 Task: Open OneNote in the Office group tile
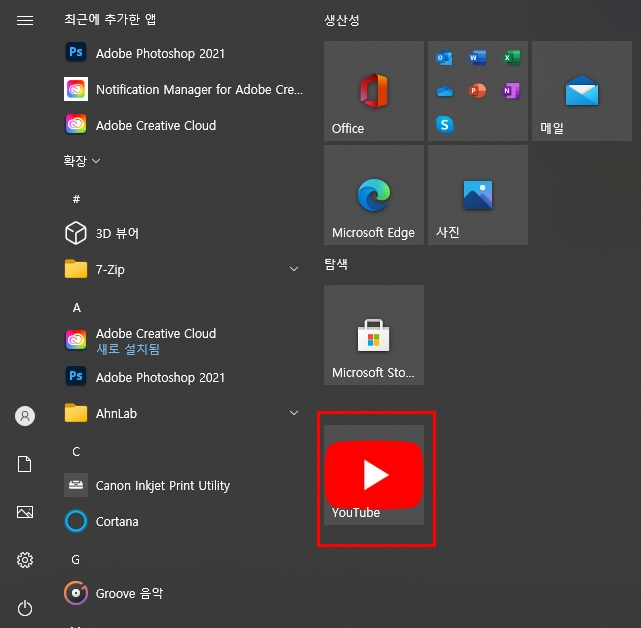(511, 91)
